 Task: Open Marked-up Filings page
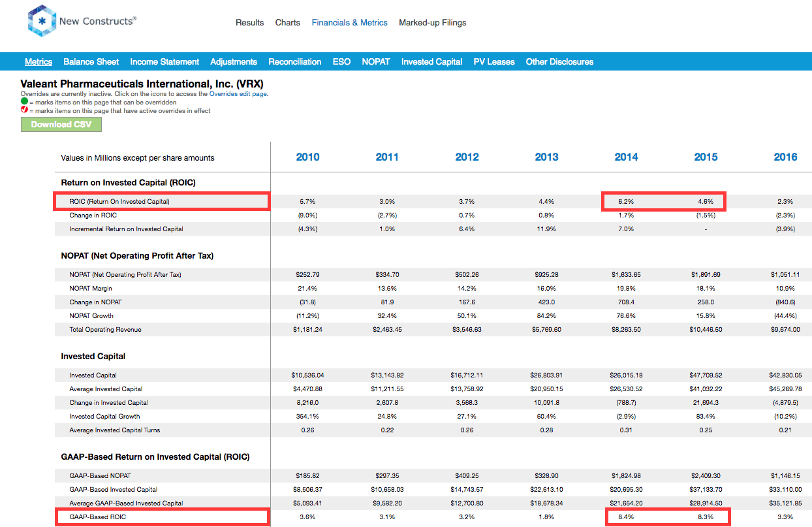(433, 22)
